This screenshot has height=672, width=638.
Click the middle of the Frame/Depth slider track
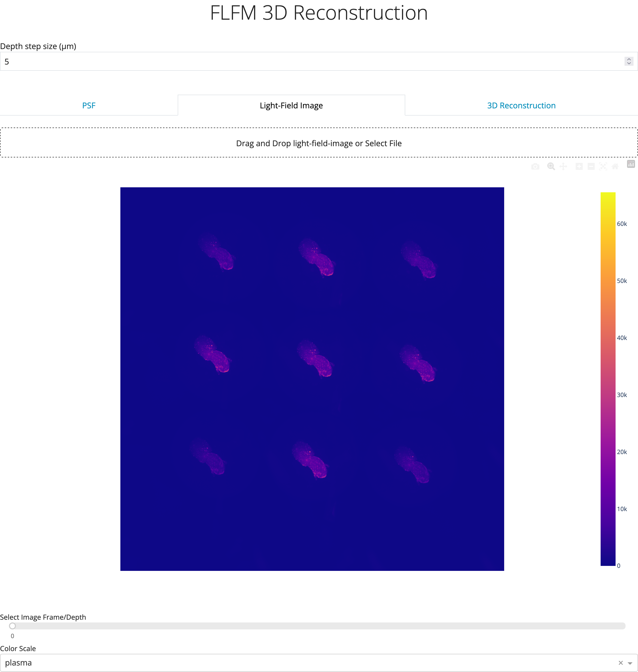(319, 626)
